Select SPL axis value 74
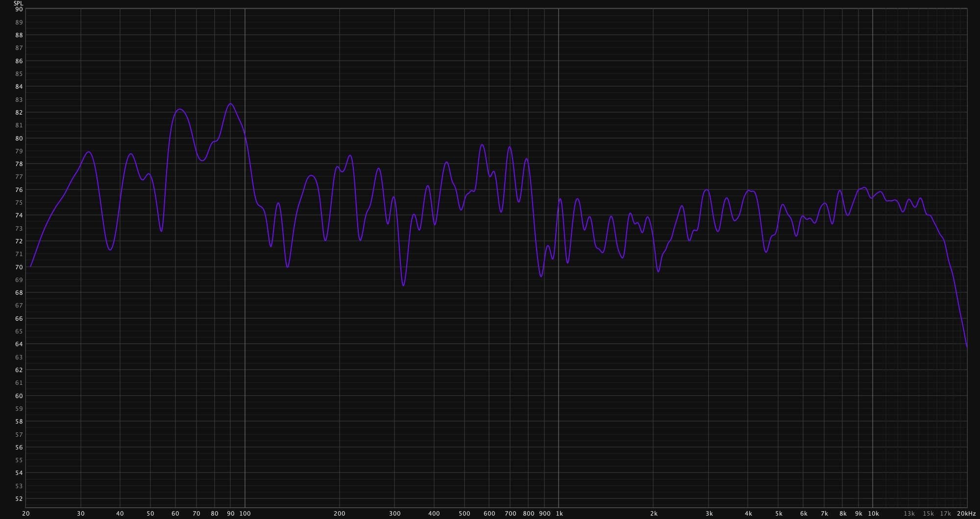Screen dimensions: 980x519 tap(19, 215)
